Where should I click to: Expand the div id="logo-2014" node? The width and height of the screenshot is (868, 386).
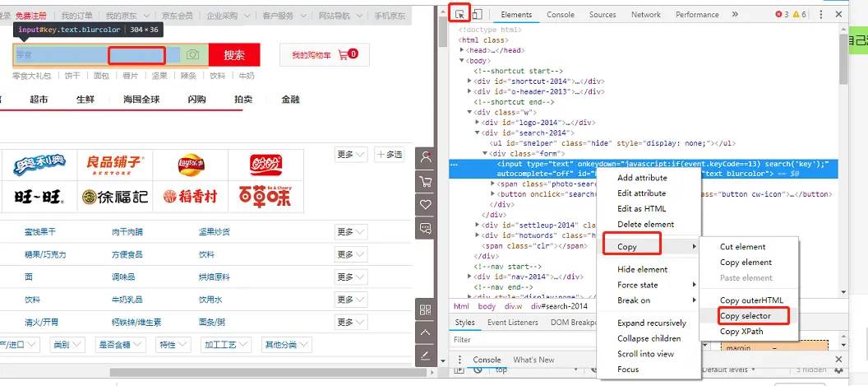click(x=478, y=123)
